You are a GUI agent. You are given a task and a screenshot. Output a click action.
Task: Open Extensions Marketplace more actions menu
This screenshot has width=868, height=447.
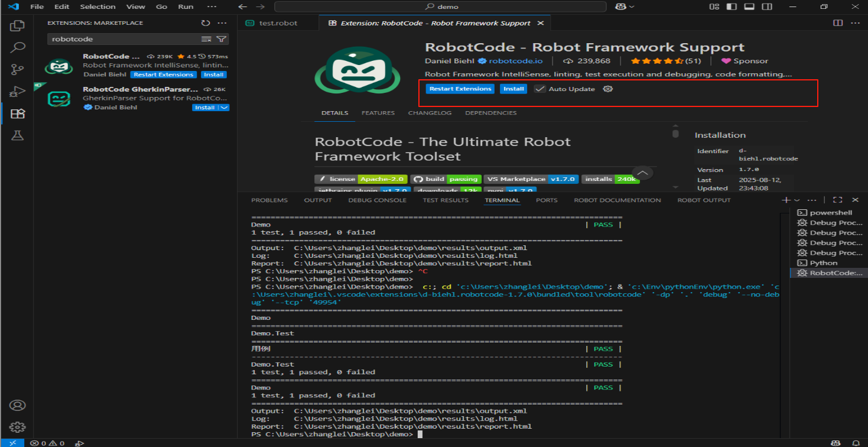point(222,23)
